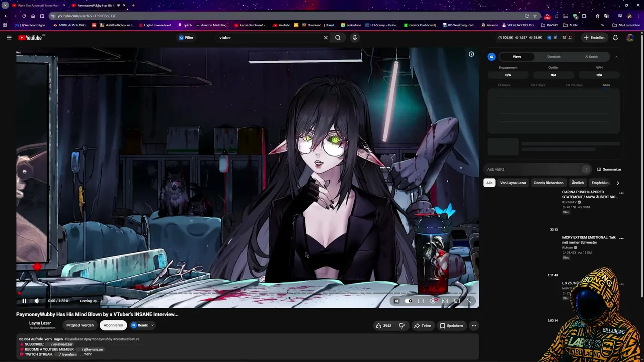Start voice search with the microphone
Screen dimensions: 644x362
[x=355, y=38]
